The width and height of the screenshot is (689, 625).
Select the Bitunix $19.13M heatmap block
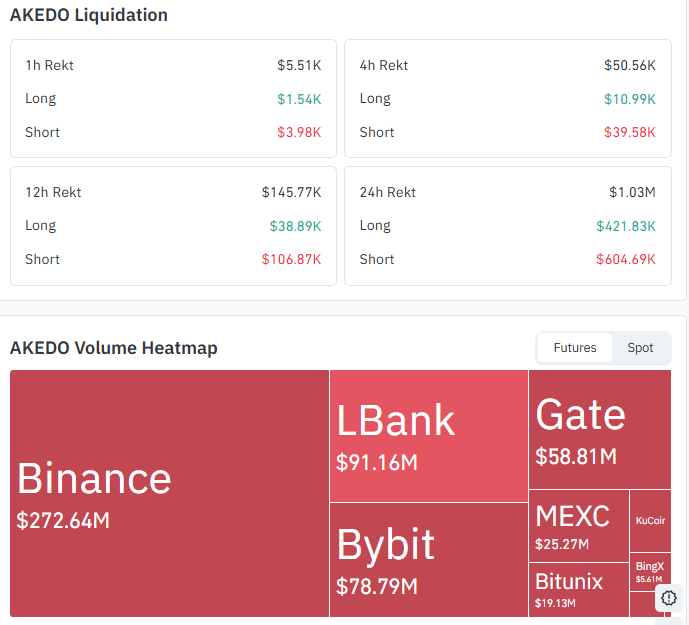pos(579,590)
